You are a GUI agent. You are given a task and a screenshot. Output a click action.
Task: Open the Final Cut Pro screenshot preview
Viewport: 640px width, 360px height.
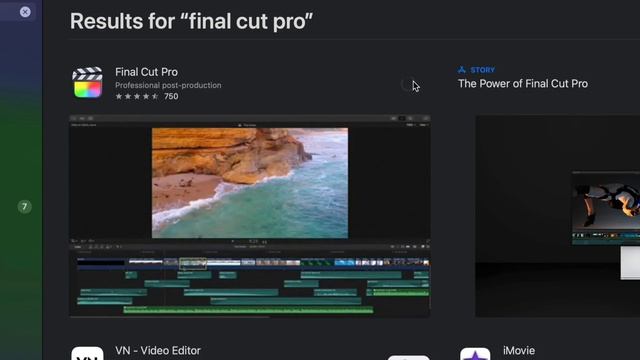coord(250,216)
